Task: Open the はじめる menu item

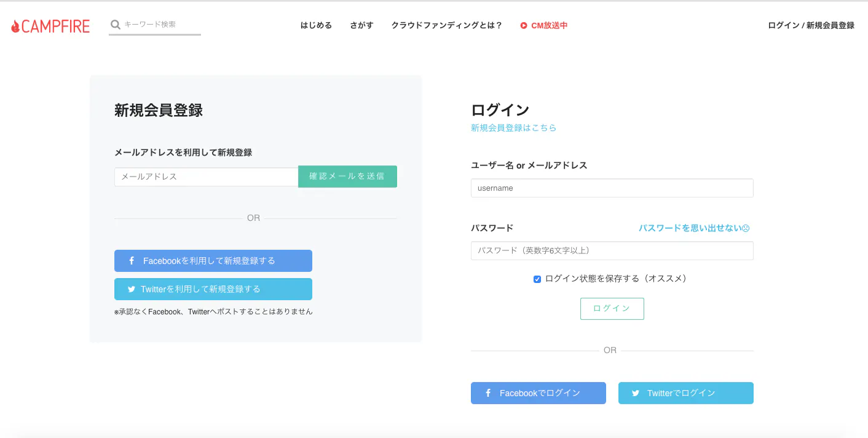Action: point(315,25)
